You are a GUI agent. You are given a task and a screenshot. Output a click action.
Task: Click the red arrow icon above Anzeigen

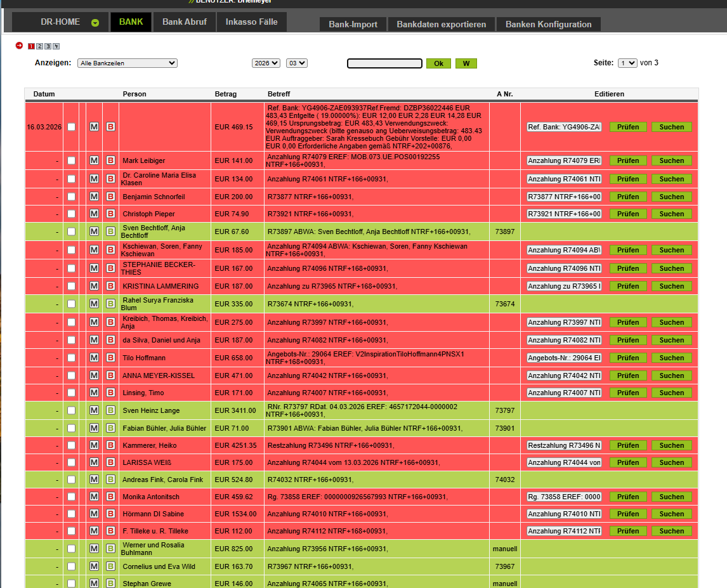pyautogui.click(x=19, y=46)
